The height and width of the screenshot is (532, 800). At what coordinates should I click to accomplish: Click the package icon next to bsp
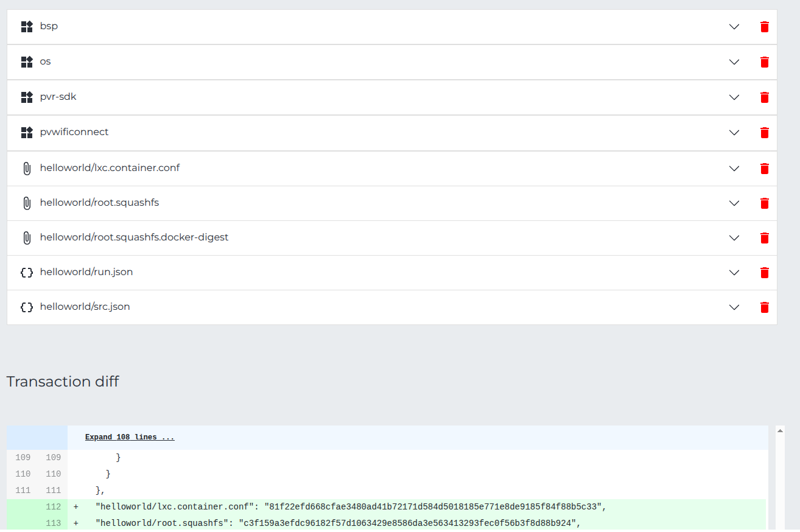tap(26, 27)
